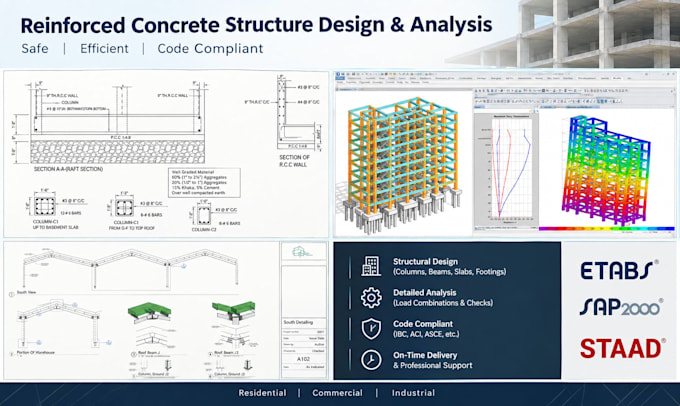Click the & Professional Support line
This screenshot has width=680, height=406.
point(432,365)
